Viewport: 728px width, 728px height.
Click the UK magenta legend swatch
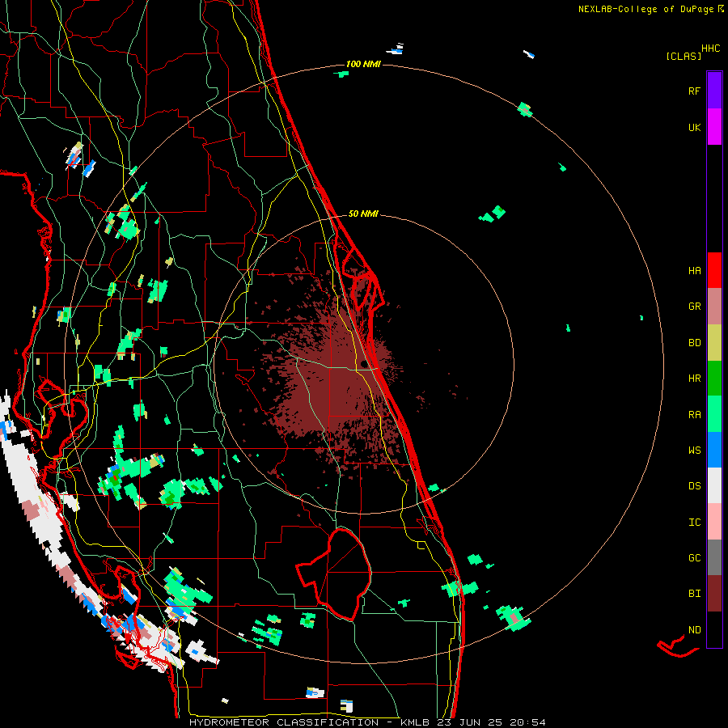714,127
